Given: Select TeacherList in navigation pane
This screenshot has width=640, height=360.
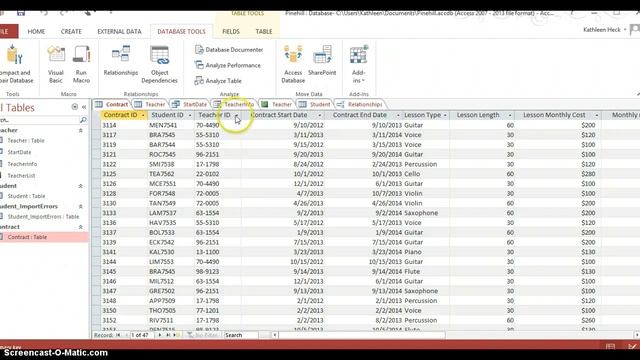Looking at the screenshot, I should 21,176.
